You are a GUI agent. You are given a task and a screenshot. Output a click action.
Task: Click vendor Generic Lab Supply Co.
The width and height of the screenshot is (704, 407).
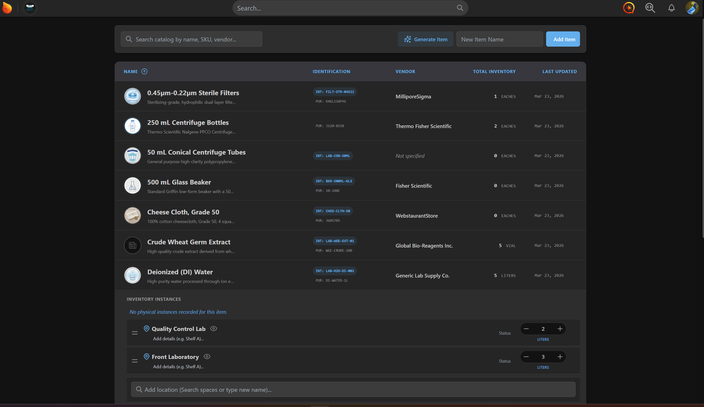(422, 275)
